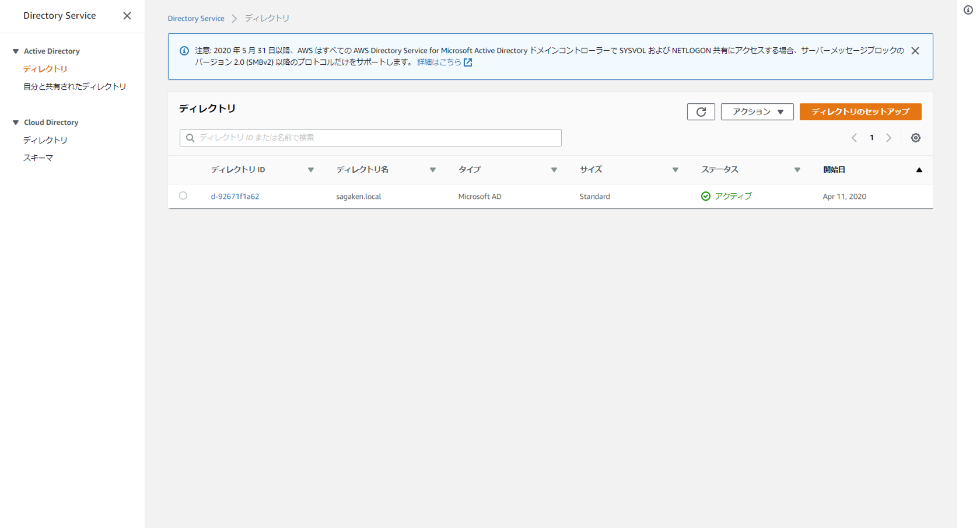Open スキーマ in Cloud Directory
Image resolution: width=980 pixels, height=528 pixels.
38,158
